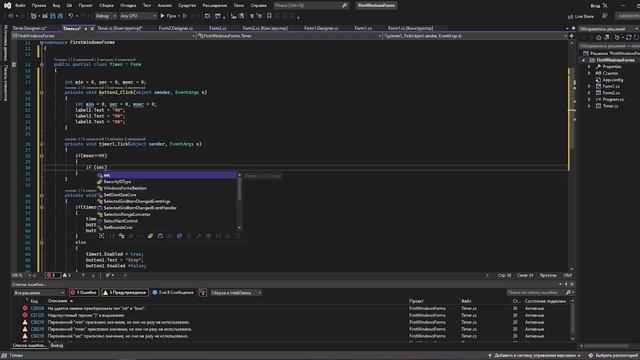Select 'sec' in the IntelliSense list
The height and width of the screenshot is (360, 640).
[167, 175]
